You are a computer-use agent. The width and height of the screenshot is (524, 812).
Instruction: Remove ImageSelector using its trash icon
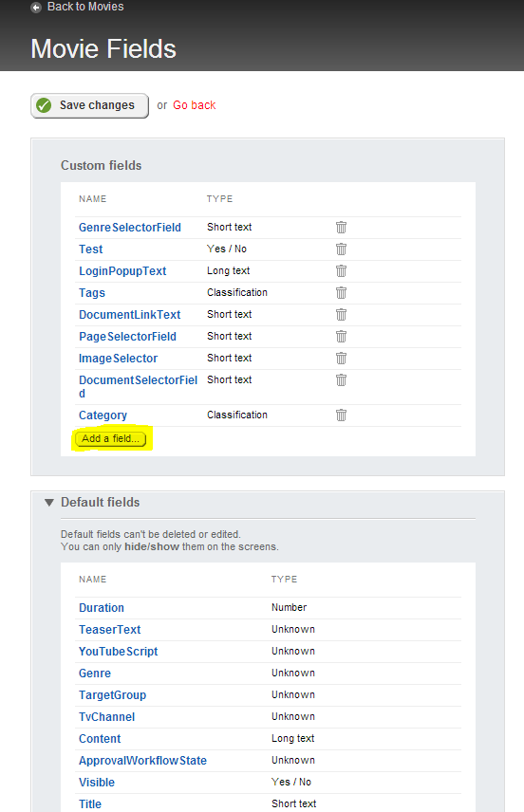(x=341, y=358)
